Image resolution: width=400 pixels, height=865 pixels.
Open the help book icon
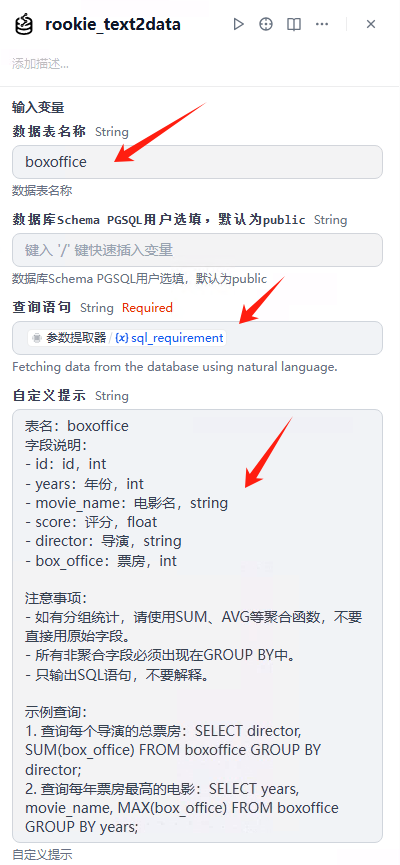(x=294, y=24)
